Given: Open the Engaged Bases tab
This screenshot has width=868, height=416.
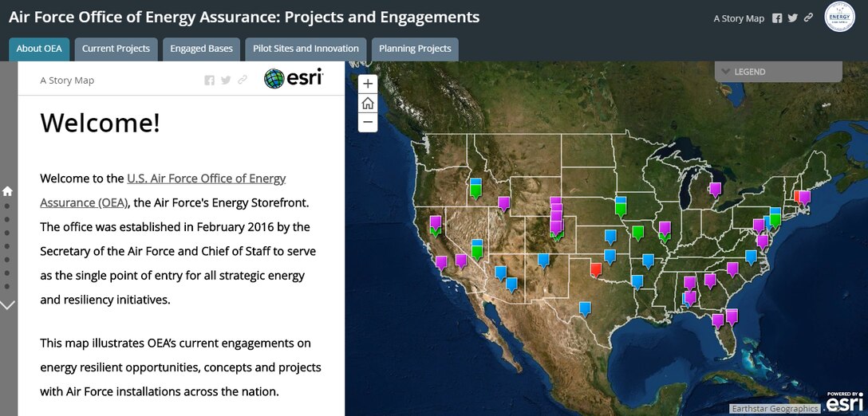Looking at the screenshot, I should coord(202,49).
